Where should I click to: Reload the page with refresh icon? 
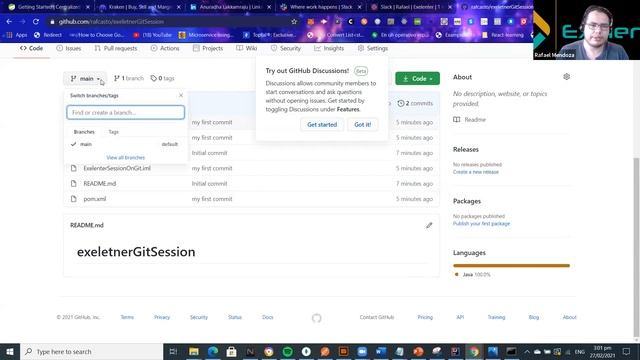pos(36,22)
